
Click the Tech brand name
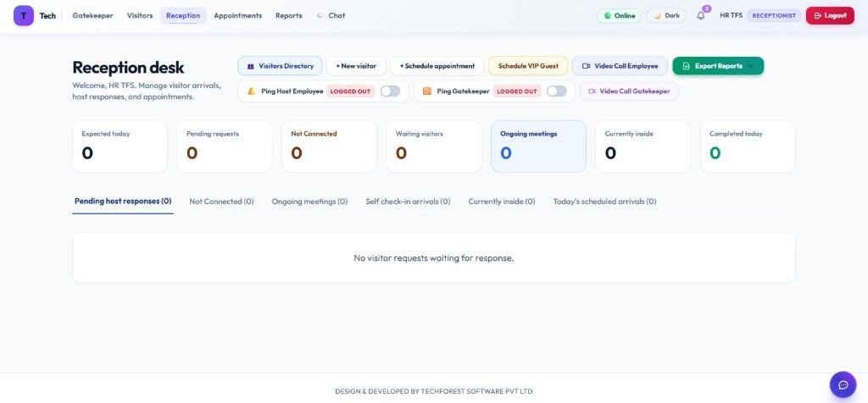click(x=47, y=15)
